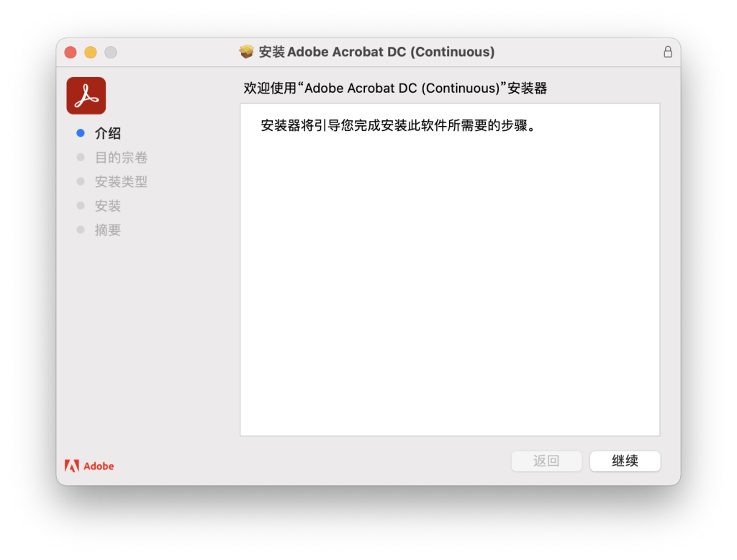Select the 摘要 step in sidebar
Viewport: 737px width, 560px height.
tap(108, 230)
